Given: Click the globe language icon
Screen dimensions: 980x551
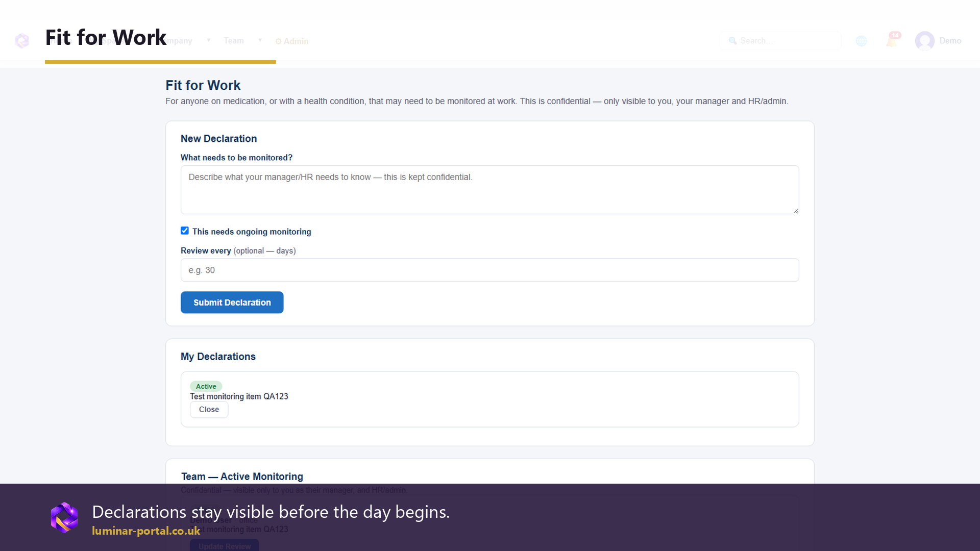Looking at the screenshot, I should click(x=862, y=41).
